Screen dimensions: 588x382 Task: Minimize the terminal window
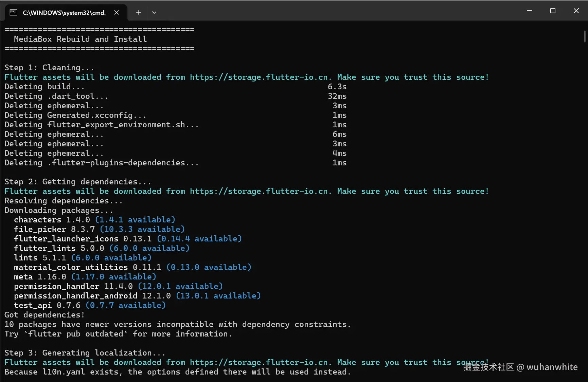coord(529,11)
